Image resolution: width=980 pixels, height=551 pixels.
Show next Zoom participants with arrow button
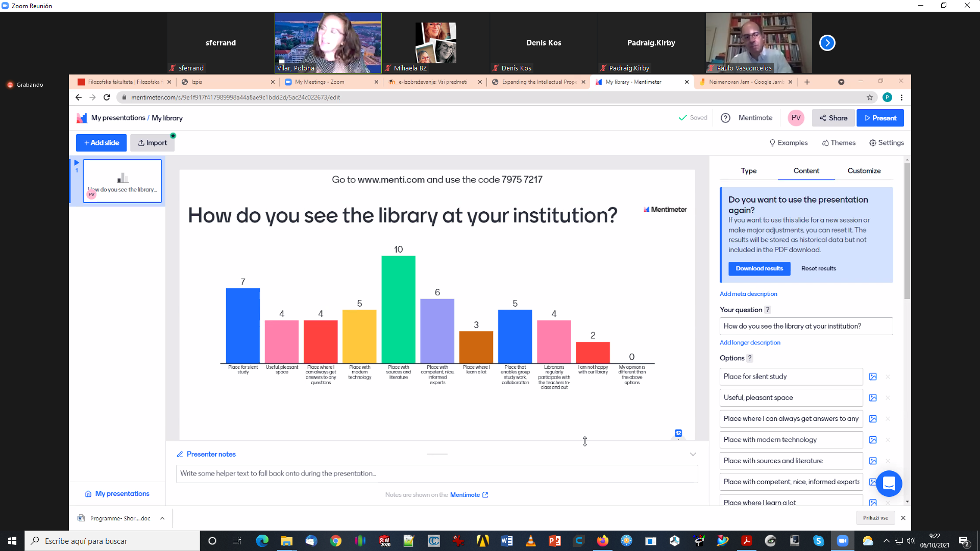tap(827, 43)
